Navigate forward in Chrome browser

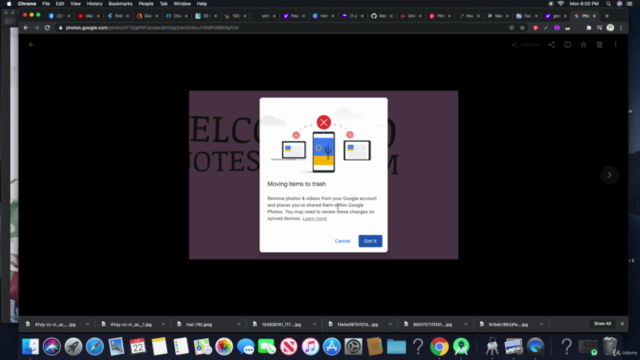pyautogui.click(x=36, y=28)
